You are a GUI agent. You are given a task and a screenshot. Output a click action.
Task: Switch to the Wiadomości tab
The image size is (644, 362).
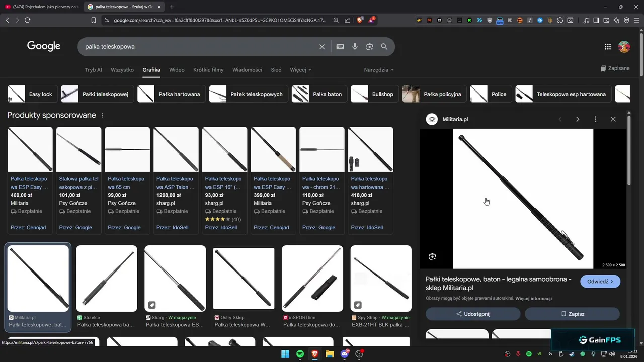pyautogui.click(x=247, y=70)
